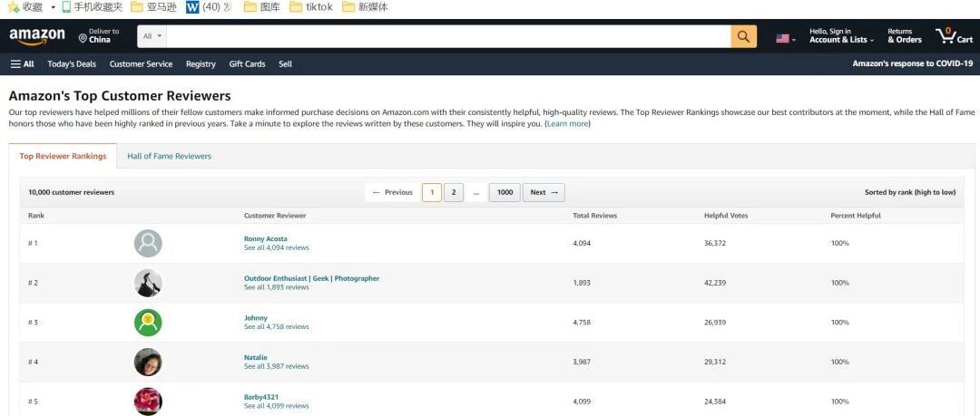
Task: Open the Word (40) bookmark
Action: pos(210,7)
